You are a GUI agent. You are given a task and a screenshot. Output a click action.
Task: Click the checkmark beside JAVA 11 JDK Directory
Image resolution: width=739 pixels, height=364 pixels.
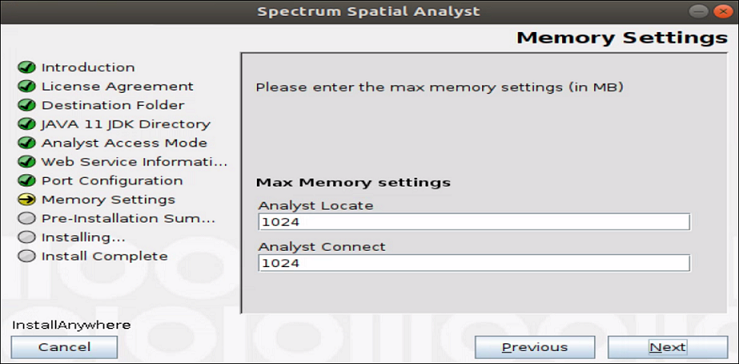click(27, 124)
